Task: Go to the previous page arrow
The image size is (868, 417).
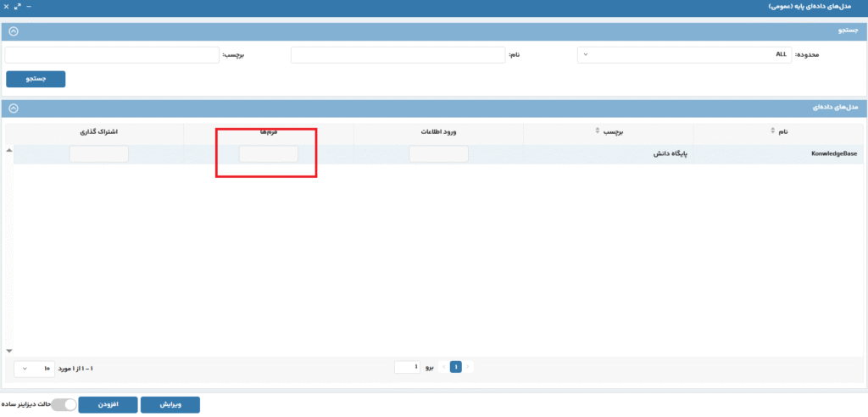Action: point(469,367)
